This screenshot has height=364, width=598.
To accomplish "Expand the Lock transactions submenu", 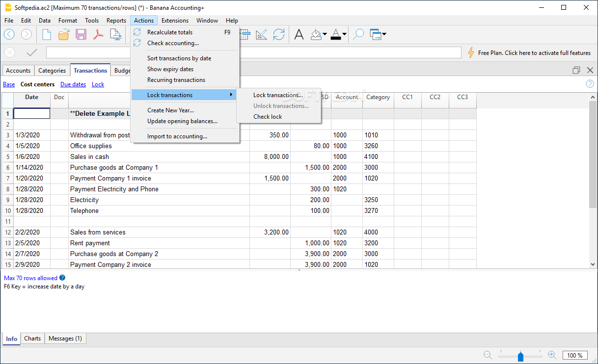I will [x=185, y=95].
